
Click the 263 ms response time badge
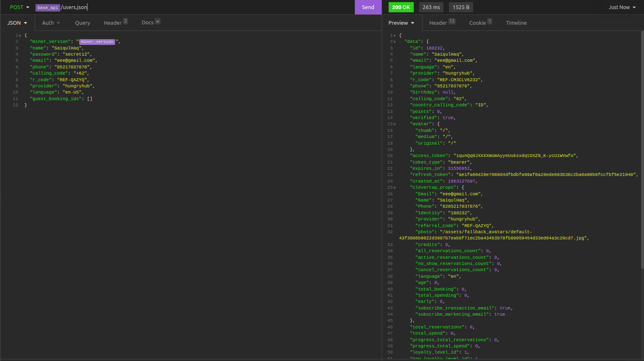(x=431, y=7)
